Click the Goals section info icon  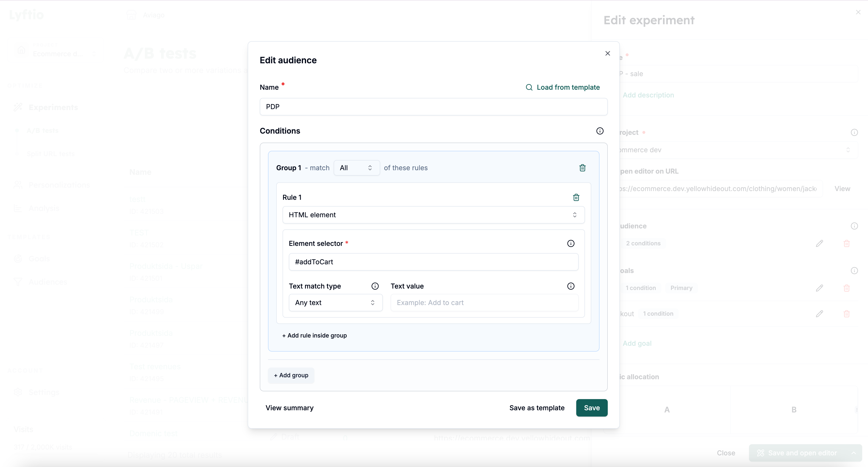coord(854,270)
